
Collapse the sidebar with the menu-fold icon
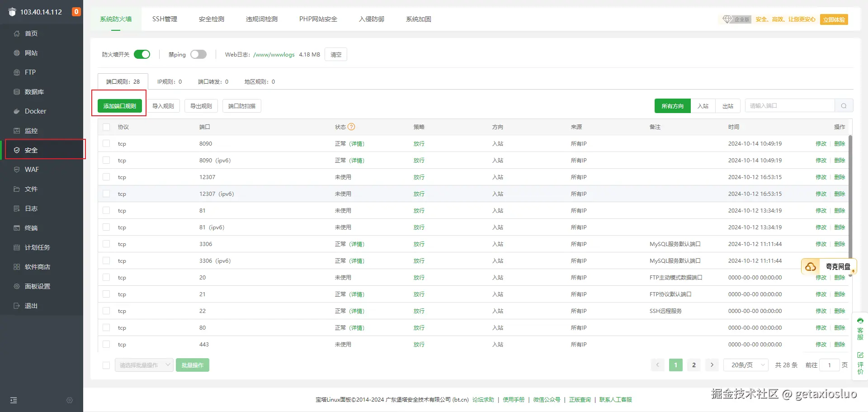14,400
